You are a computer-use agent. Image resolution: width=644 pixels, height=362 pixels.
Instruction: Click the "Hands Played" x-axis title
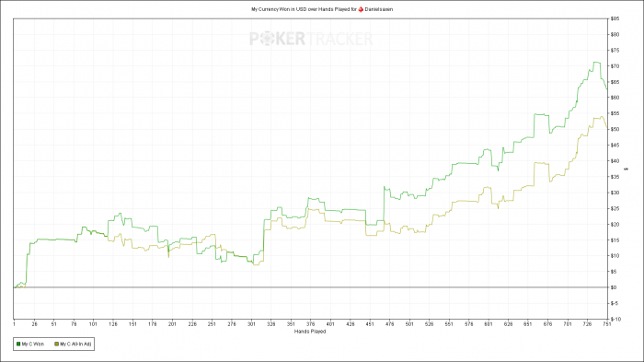tap(310, 332)
